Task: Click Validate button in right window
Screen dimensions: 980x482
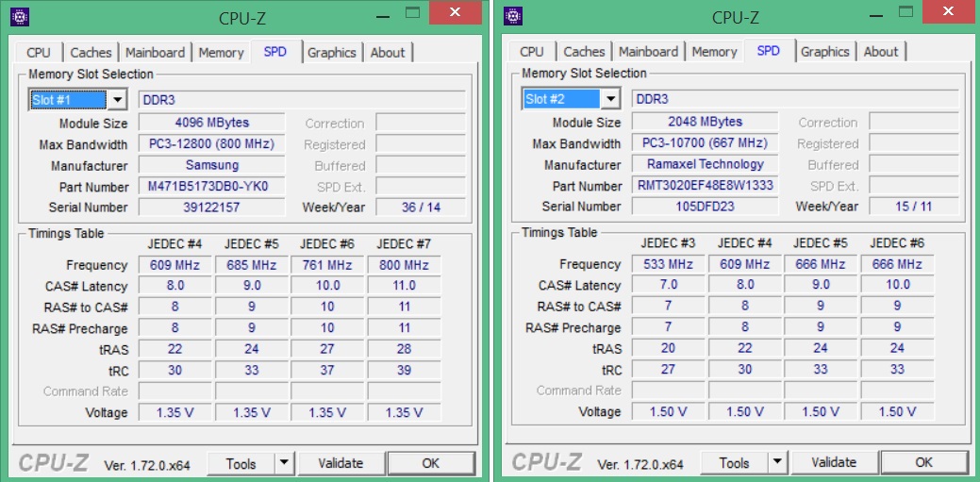Action: [834, 462]
